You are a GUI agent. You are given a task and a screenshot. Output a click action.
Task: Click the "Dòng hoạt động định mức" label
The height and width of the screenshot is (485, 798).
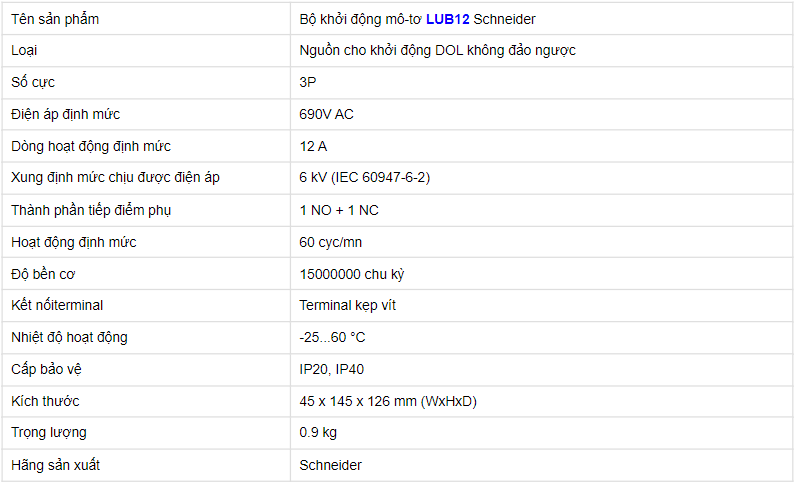point(90,146)
